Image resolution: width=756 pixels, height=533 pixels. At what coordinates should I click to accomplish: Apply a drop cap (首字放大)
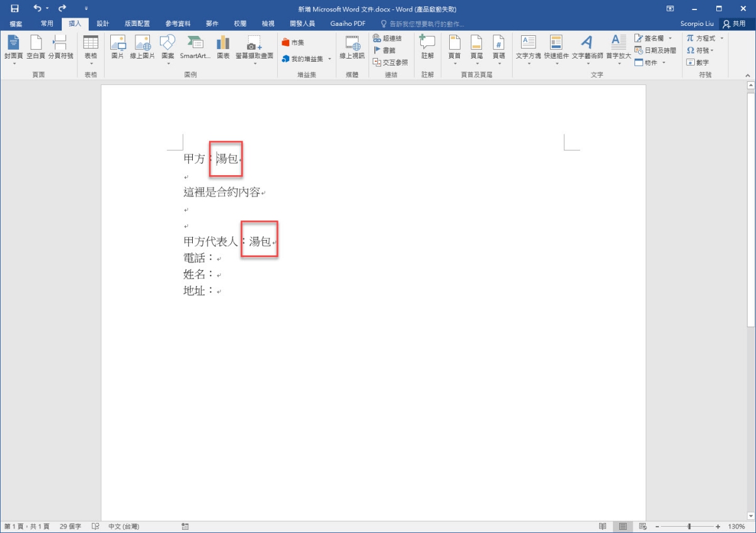[618, 49]
